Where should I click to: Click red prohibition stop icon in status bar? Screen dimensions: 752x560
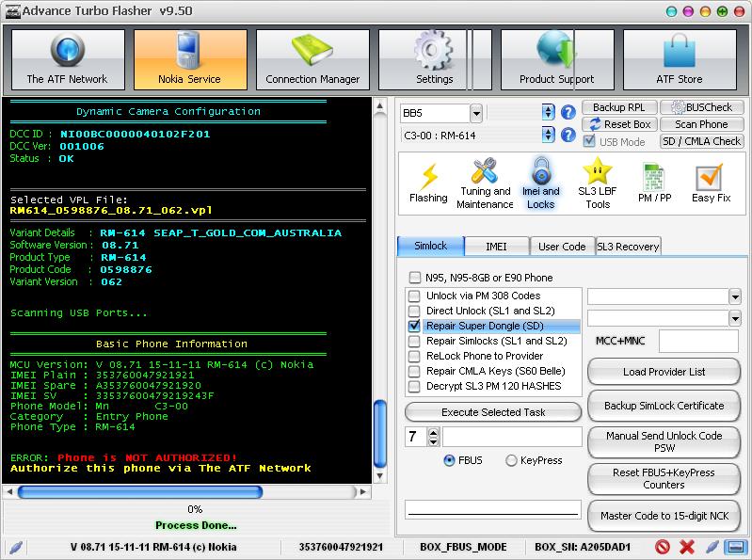coord(663,547)
